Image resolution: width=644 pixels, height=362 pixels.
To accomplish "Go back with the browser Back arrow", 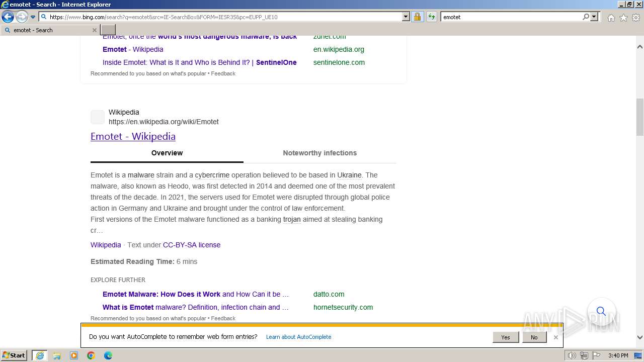I will pos(8,17).
